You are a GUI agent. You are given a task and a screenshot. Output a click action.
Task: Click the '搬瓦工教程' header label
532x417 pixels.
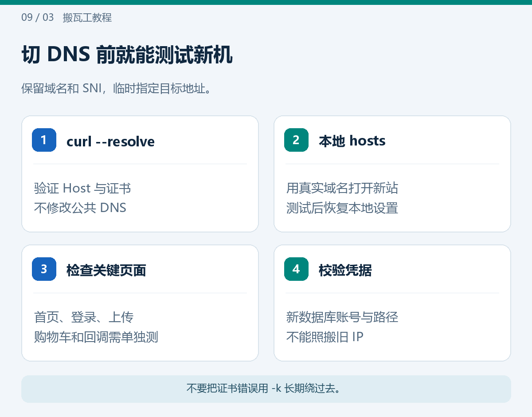point(87,18)
